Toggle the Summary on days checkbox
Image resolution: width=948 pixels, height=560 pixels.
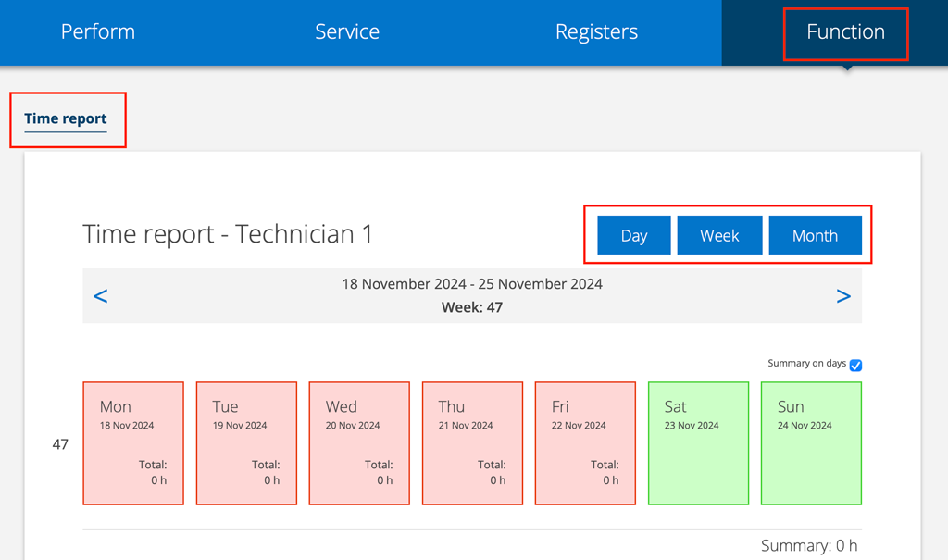(x=855, y=366)
